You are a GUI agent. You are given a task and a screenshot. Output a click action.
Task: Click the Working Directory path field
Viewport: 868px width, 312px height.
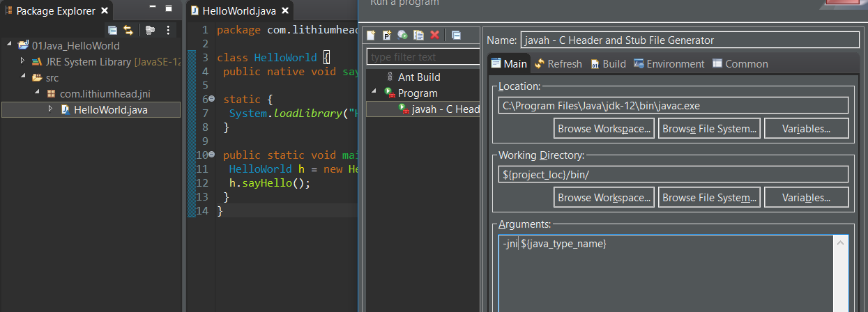coord(673,174)
